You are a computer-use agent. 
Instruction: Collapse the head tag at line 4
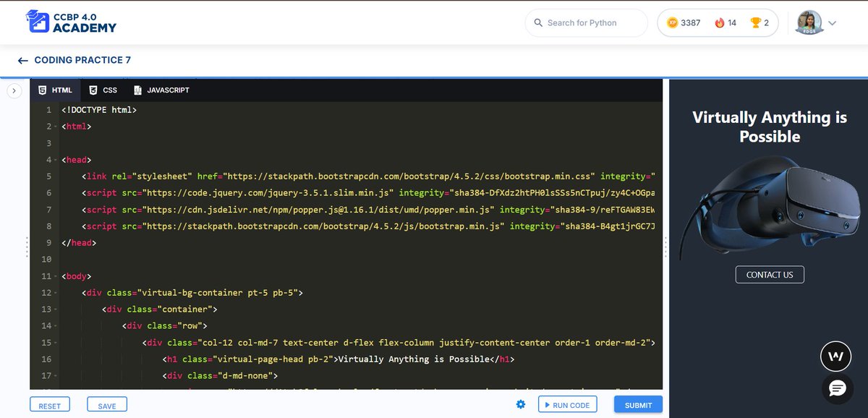[x=56, y=160]
